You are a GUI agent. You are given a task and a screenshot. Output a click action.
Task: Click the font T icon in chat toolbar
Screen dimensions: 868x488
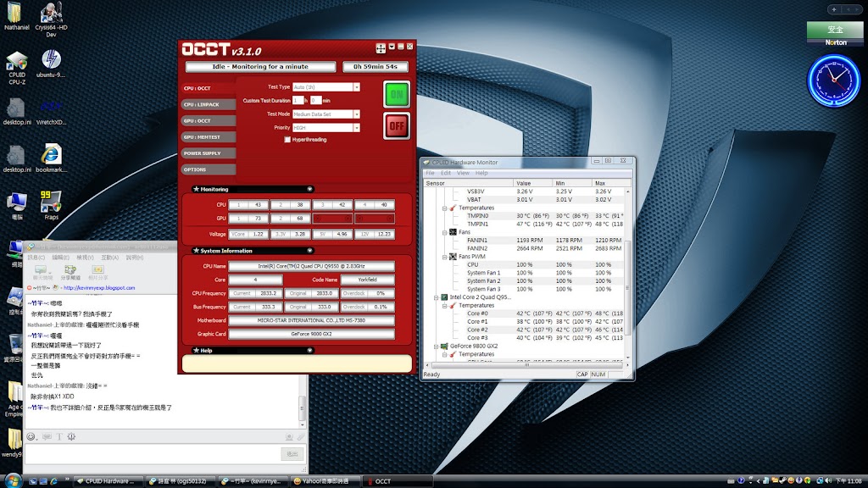[x=59, y=436]
